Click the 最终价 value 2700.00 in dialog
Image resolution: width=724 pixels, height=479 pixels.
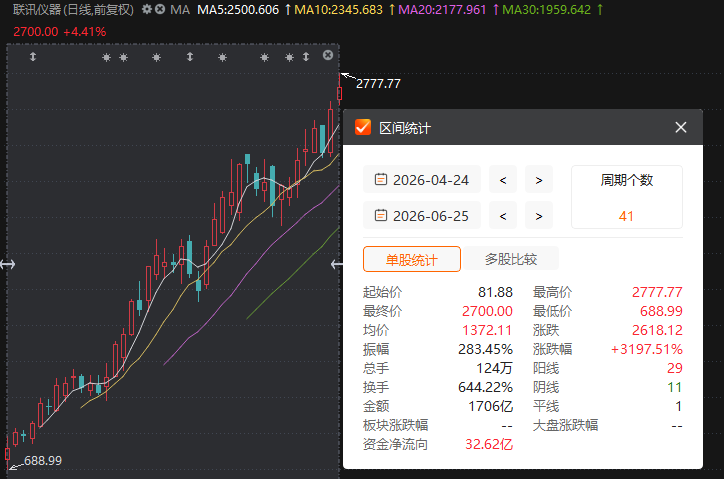click(x=487, y=311)
